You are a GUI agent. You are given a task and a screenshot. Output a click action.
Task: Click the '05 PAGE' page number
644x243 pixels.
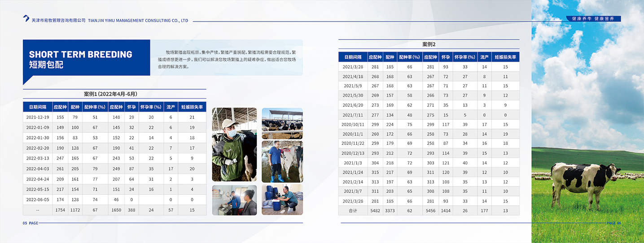click(31, 223)
